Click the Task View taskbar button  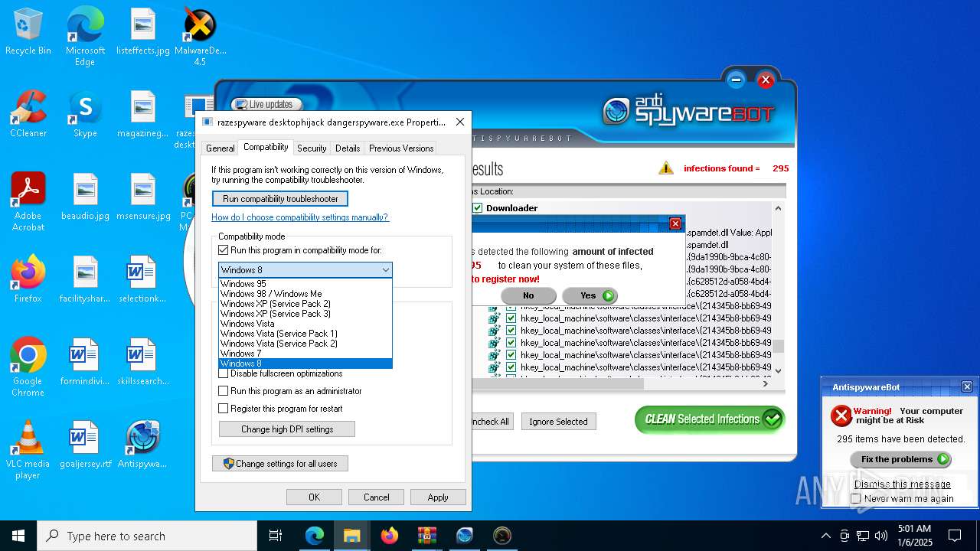[276, 536]
